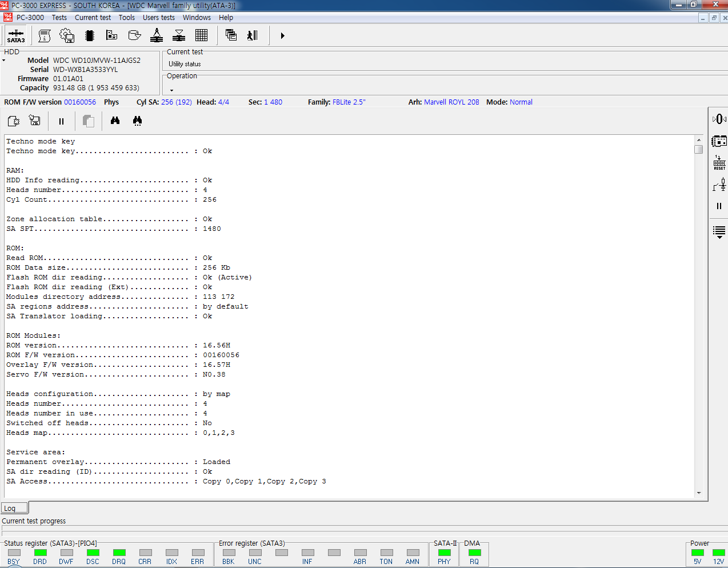This screenshot has width=728, height=568.
Task: Open the Tests menu
Action: coord(59,18)
